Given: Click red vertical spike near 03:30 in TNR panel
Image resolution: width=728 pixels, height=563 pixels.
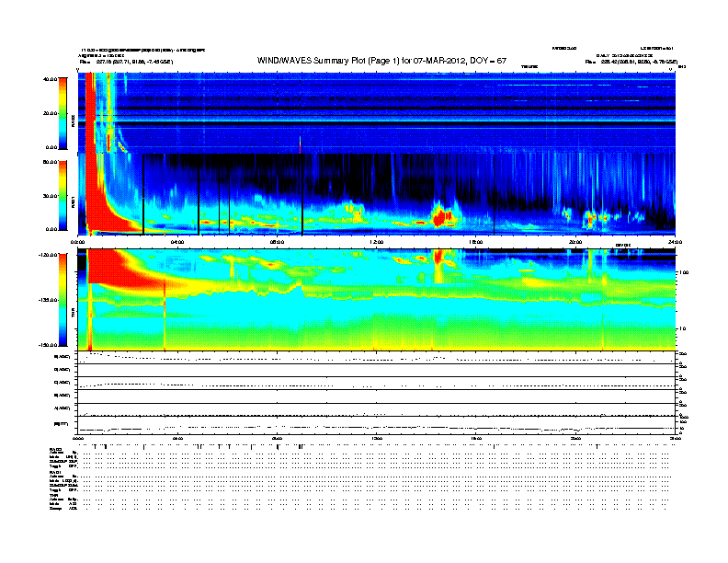Looking at the screenshot, I should (165, 315).
